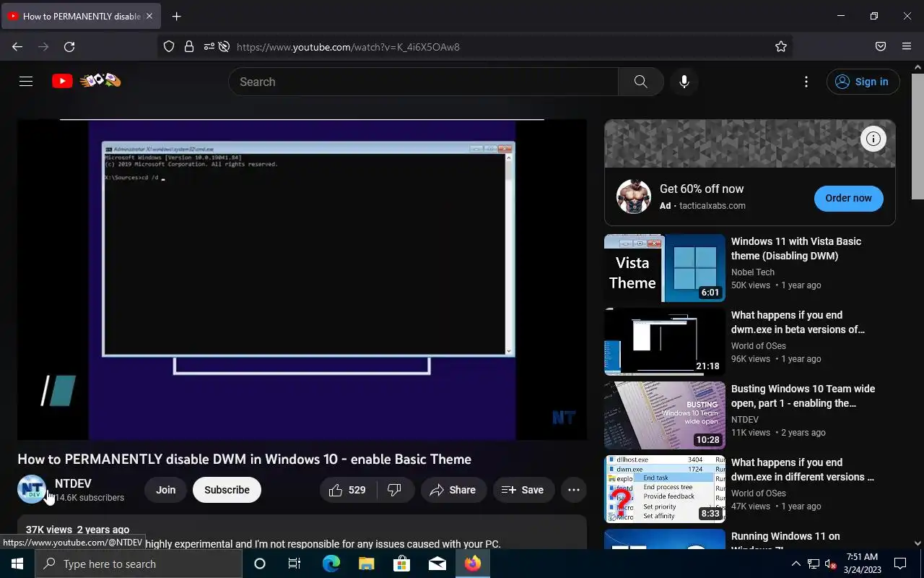Join the NTDEV channel membership
924x578 pixels.
click(165, 490)
